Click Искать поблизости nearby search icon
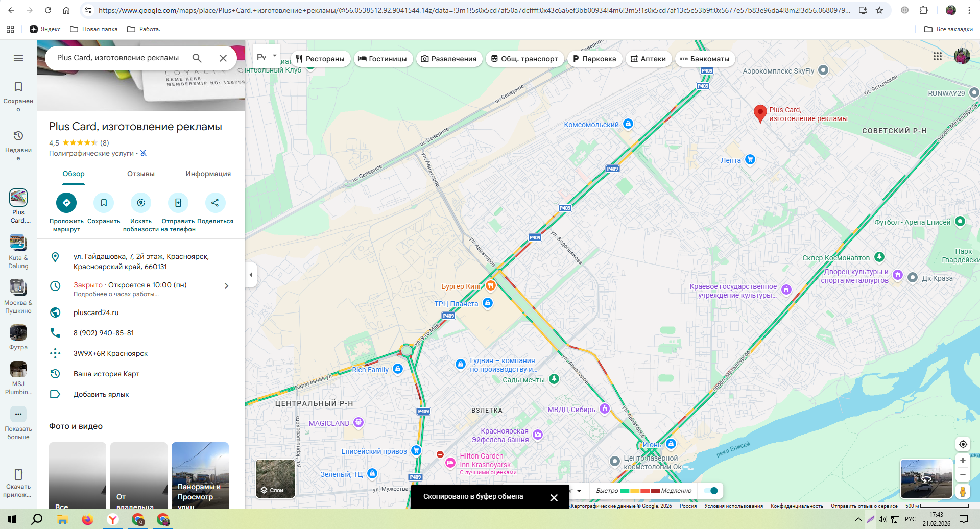Image resolution: width=980 pixels, height=529 pixels. tap(141, 203)
